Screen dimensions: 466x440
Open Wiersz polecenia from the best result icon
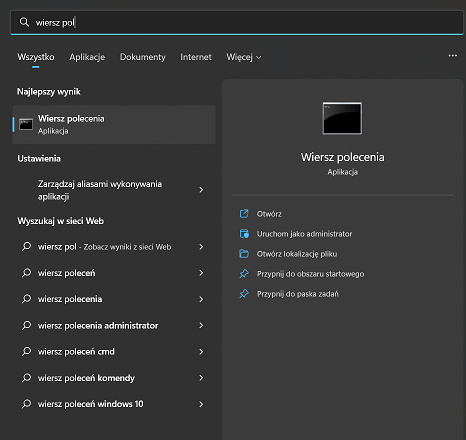point(26,124)
